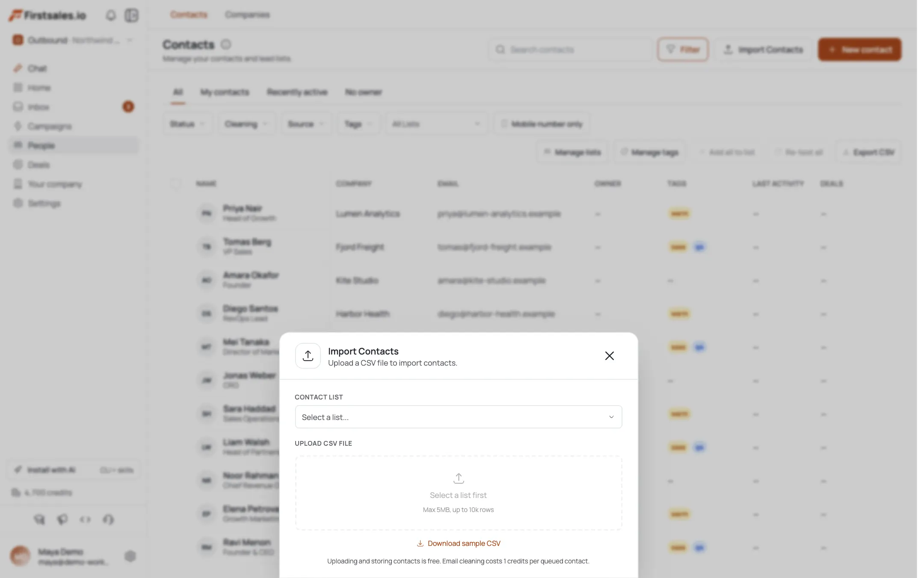Open Deals in the sidebar
The height and width of the screenshot is (578, 924).
coord(74,165)
